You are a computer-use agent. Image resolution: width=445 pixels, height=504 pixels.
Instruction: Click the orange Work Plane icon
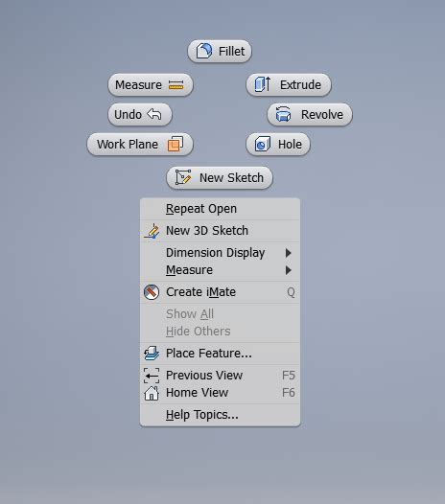click(176, 144)
